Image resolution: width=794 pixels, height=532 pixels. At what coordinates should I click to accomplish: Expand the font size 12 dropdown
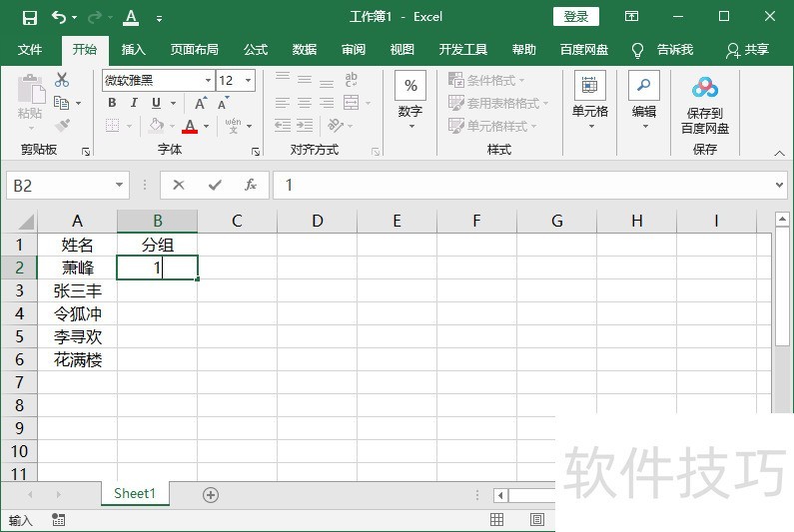(248, 81)
